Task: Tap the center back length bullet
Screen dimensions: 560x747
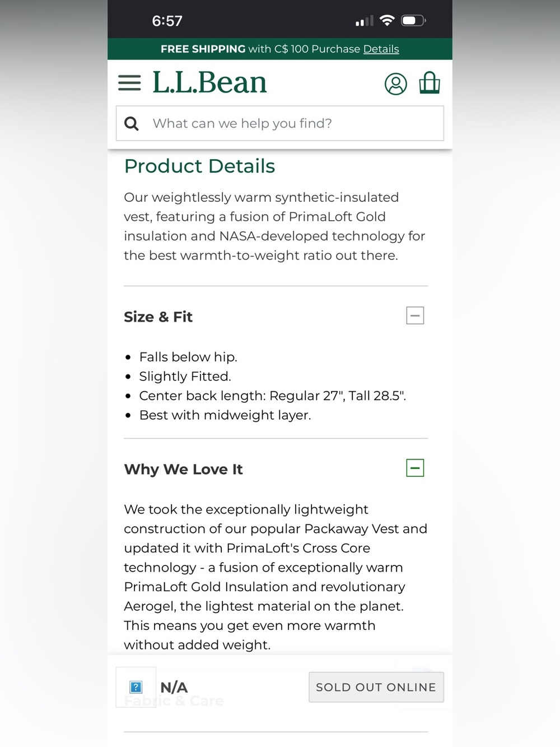Action: pyautogui.click(x=272, y=396)
